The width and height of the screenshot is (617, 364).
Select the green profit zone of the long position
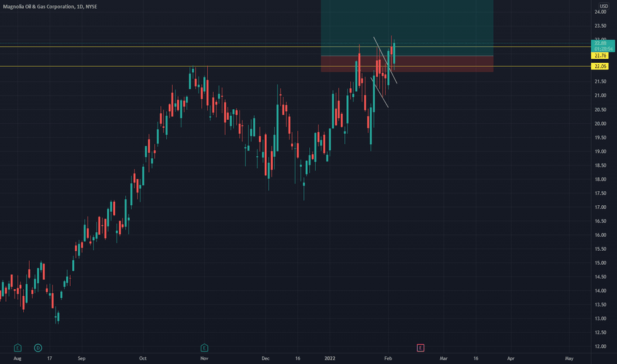[x=407, y=28]
